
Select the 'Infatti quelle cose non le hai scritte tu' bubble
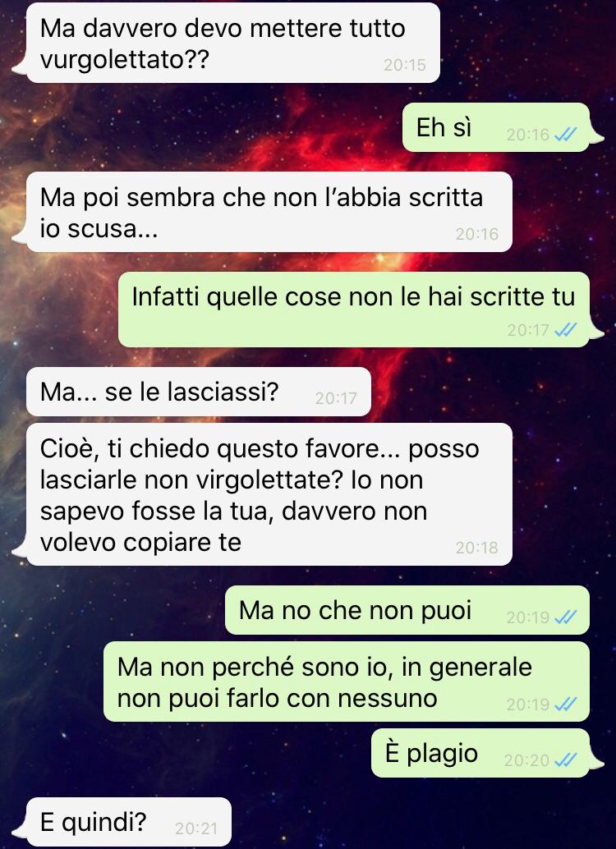pos(354,310)
